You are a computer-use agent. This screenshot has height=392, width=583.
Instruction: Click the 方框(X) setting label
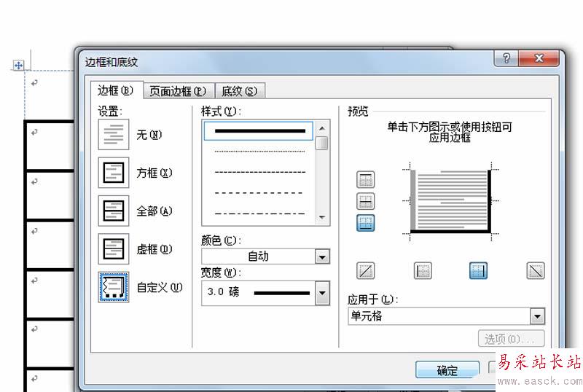click(x=154, y=173)
